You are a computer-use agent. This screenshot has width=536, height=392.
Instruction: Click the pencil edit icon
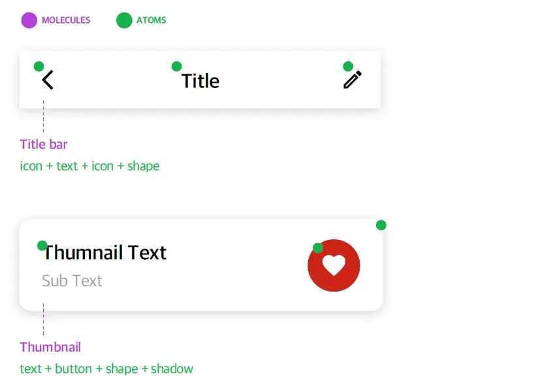click(x=353, y=80)
